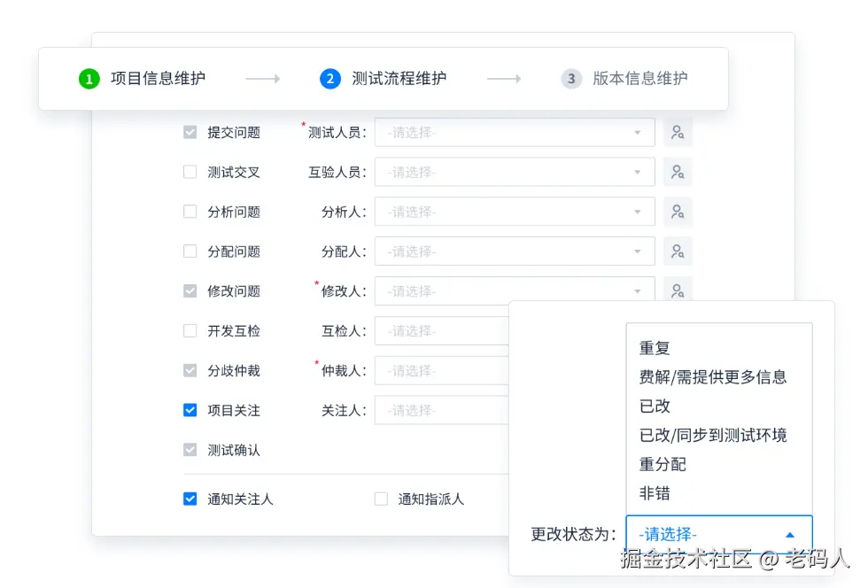The image size is (868, 588).
Task: Click the gray step 3 circle icon
Action: point(571,78)
